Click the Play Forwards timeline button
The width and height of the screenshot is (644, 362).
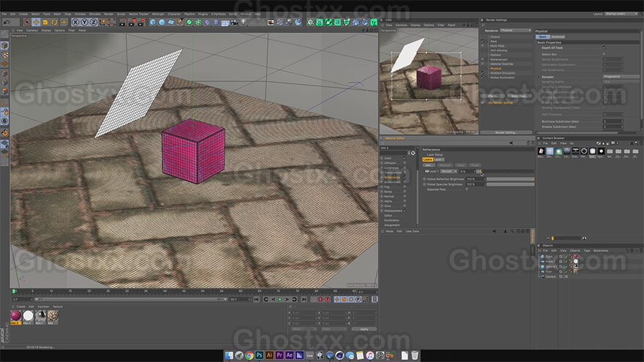coord(280,300)
